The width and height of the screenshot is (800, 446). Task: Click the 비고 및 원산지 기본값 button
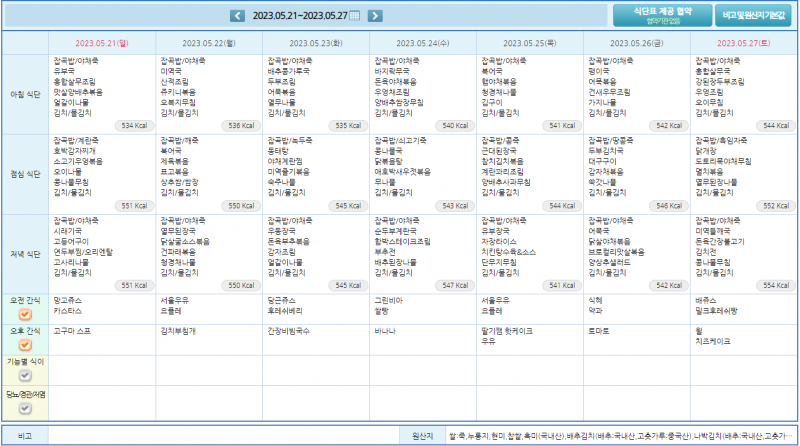tap(753, 15)
